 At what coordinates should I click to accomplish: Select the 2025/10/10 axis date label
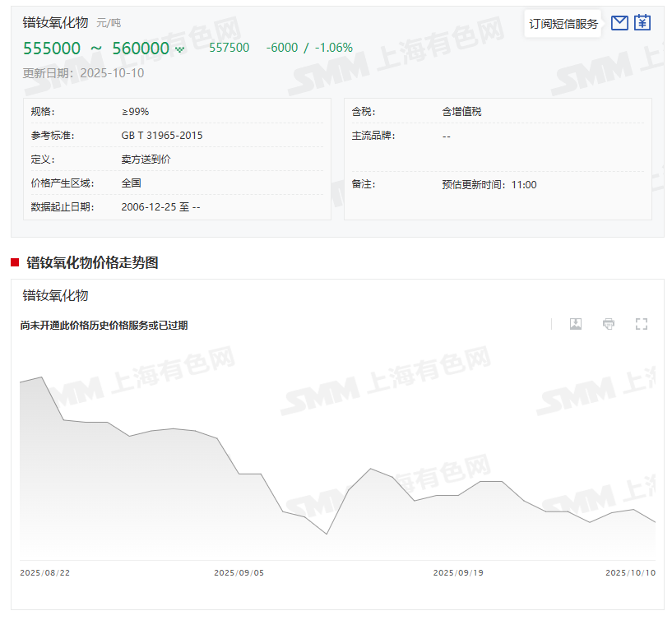pyautogui.click(x=630, y=572)
